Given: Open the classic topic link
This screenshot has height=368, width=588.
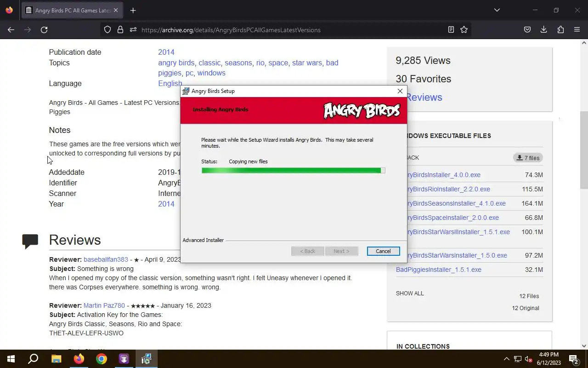Looking at the screenshot, I should [209, 63].
